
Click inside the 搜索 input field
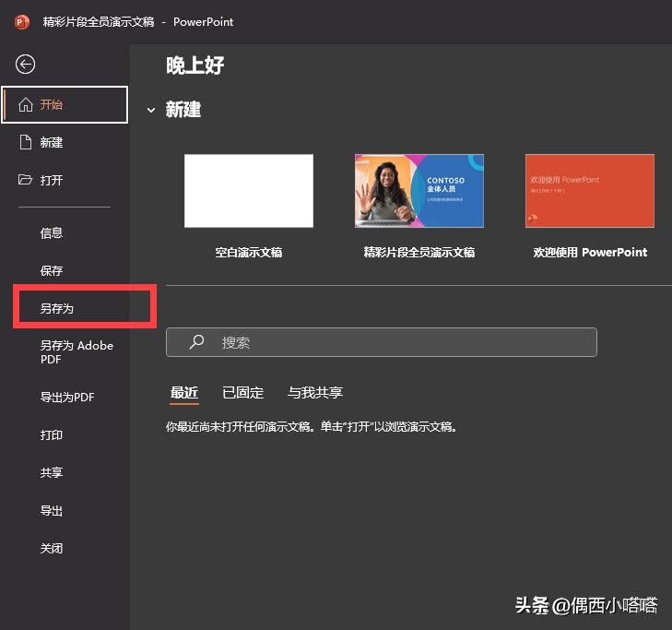click(x=382, y=342)
